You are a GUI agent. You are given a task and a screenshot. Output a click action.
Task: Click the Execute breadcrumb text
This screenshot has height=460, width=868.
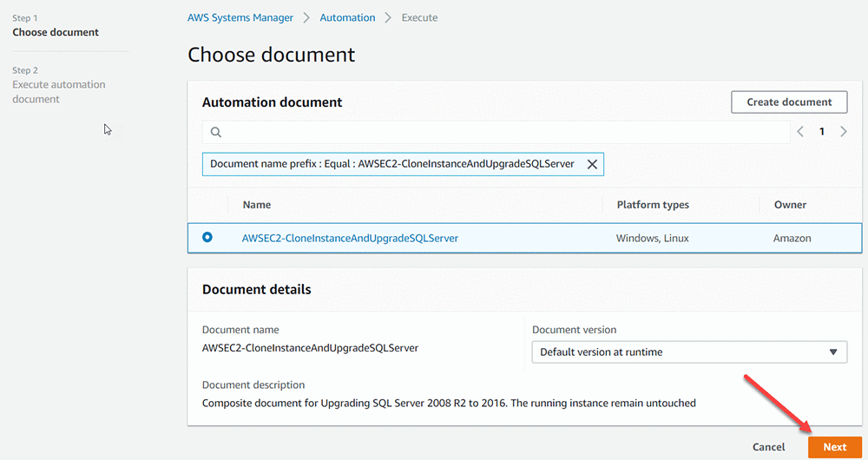(419, 17)
